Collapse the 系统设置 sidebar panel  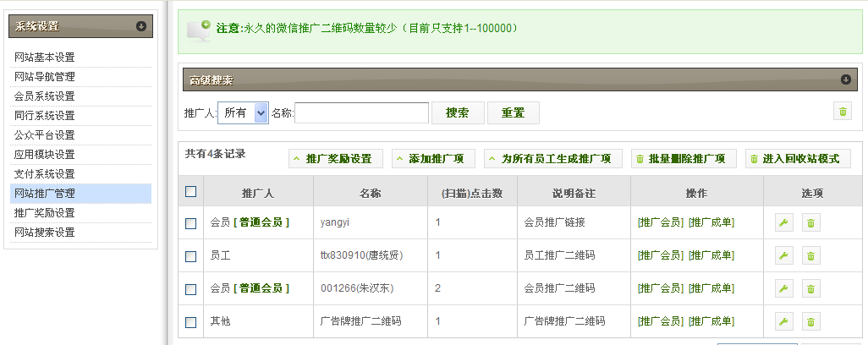(141, 26)
